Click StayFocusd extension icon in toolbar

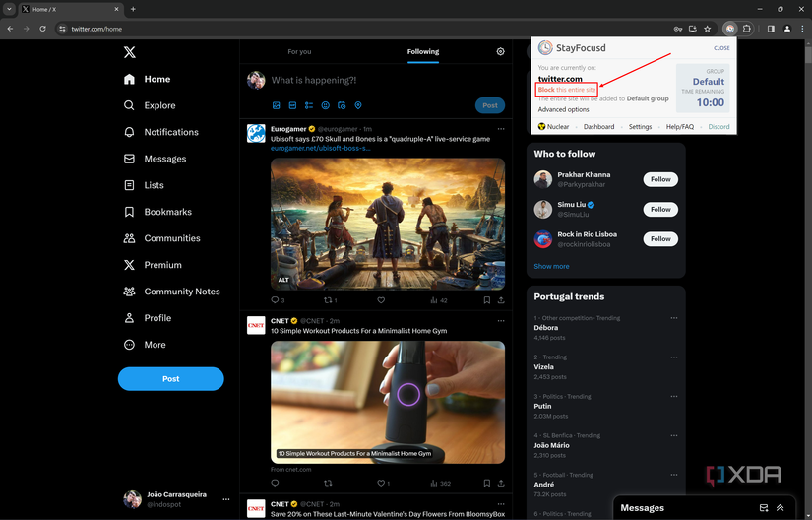(730, 29)
